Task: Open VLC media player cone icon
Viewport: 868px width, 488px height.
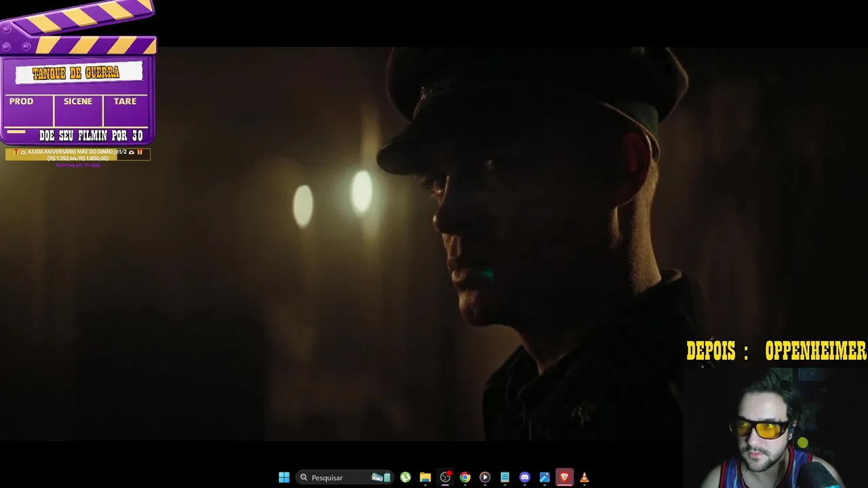Action: [x=585, y=477]
